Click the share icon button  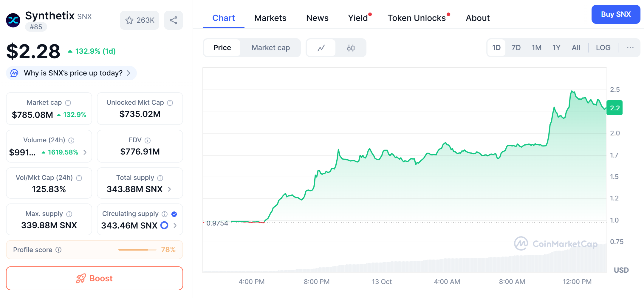coord(174,20)
